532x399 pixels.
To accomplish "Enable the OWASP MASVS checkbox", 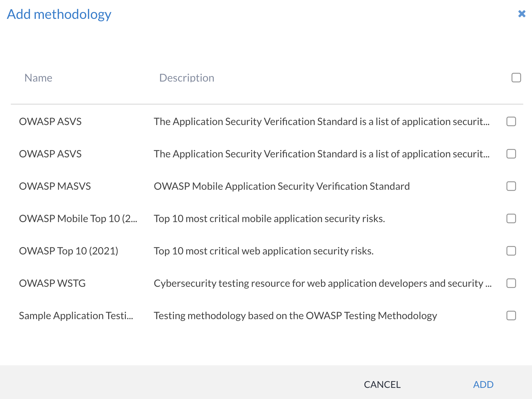I will (511, 186).
